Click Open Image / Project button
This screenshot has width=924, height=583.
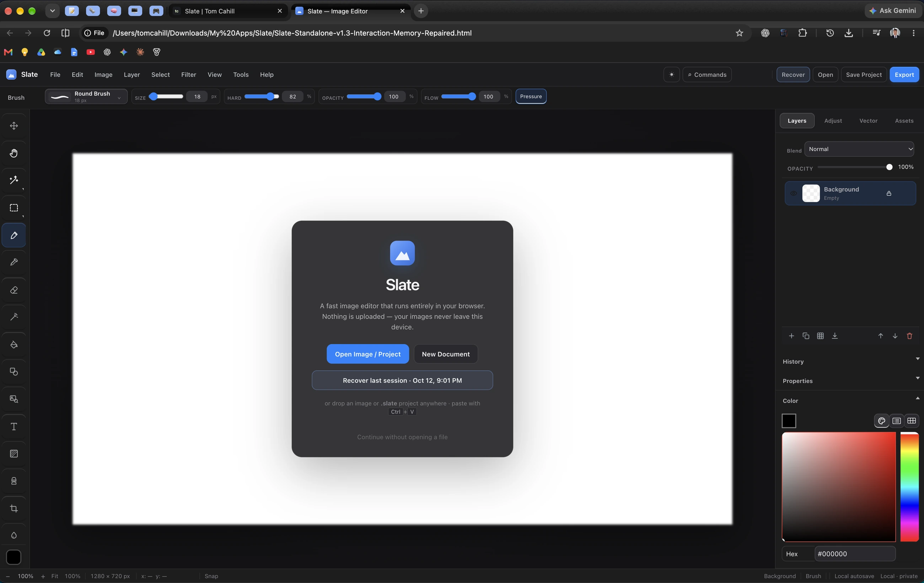[x=367, y=354]
